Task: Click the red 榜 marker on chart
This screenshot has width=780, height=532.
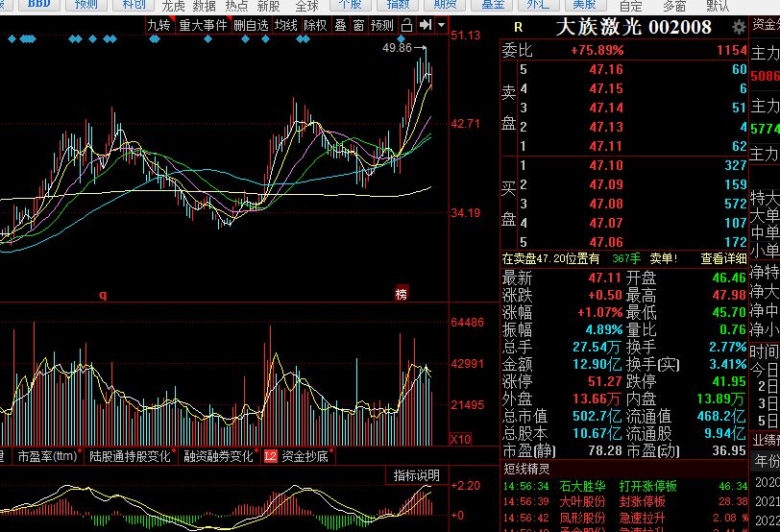Action: 401,294
